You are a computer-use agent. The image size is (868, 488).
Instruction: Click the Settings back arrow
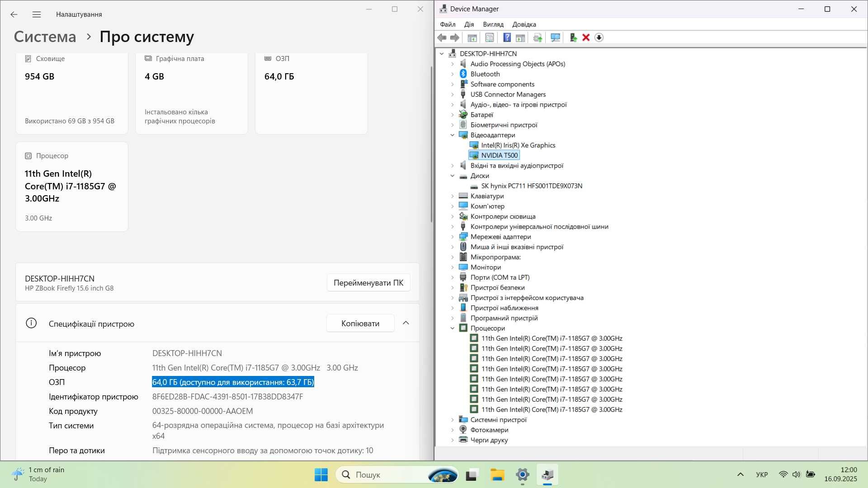pyautogui.click(x=14, y=14)
